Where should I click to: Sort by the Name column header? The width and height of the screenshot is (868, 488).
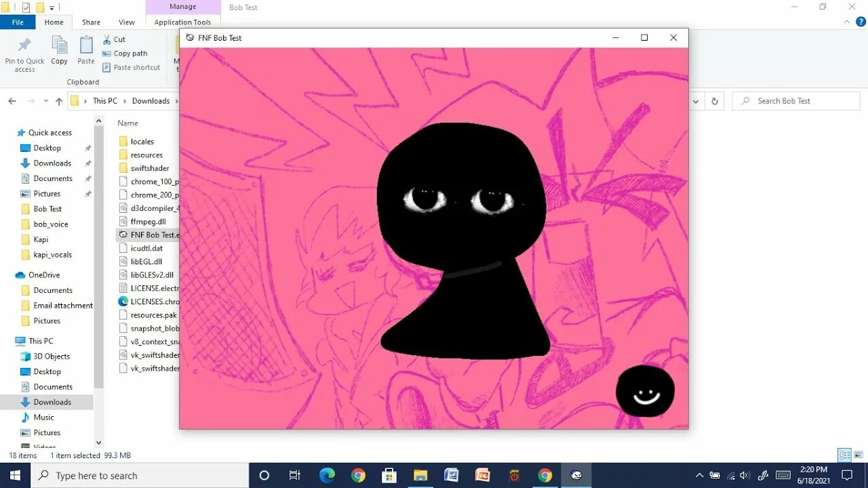point(127,123)
